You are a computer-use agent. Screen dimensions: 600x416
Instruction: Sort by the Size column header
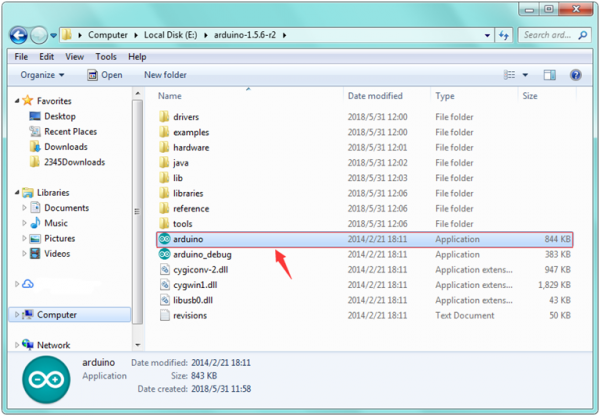(x=530, y=96)
